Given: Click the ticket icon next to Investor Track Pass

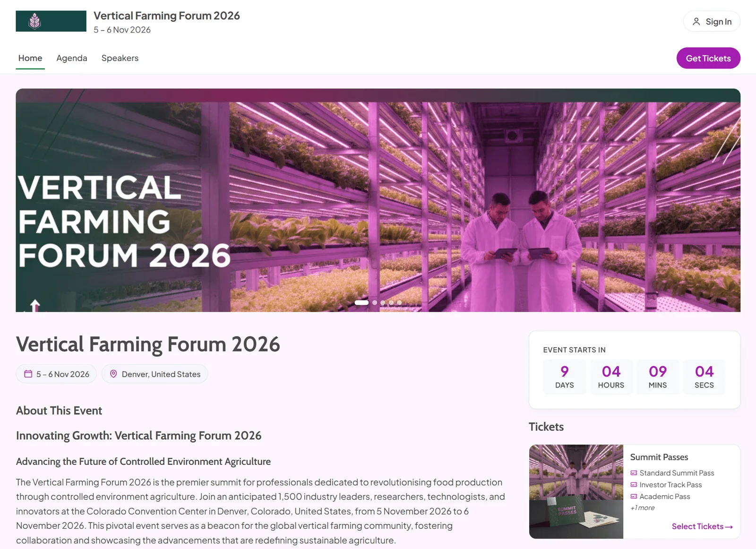Looking at the screenshot, I should point(634,485).
